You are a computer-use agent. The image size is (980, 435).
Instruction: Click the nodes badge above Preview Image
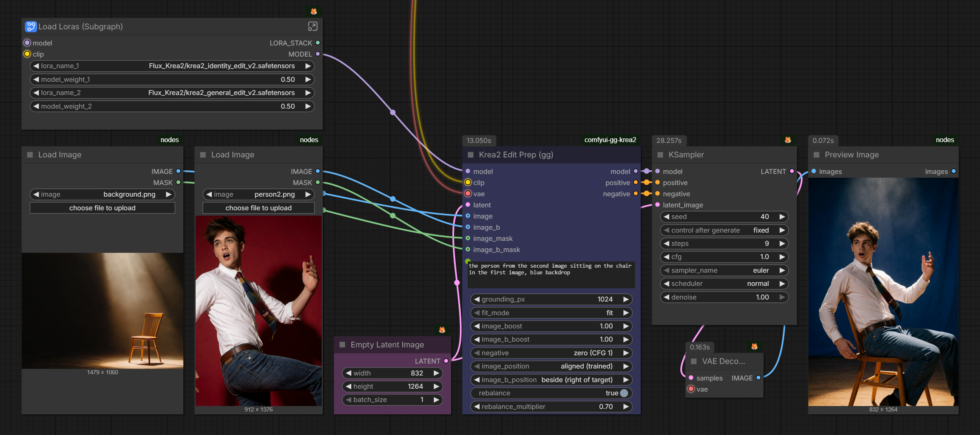(945, 140)
